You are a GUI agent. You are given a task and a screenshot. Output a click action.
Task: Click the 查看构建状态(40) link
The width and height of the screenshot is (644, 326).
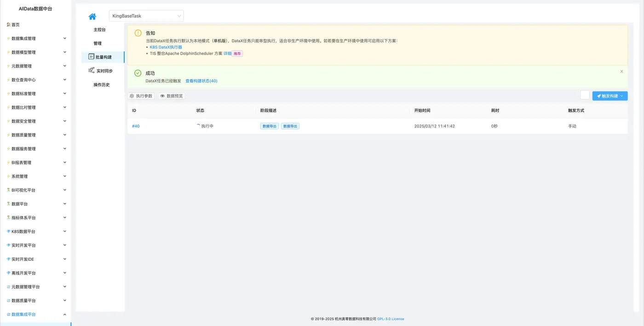201,81
